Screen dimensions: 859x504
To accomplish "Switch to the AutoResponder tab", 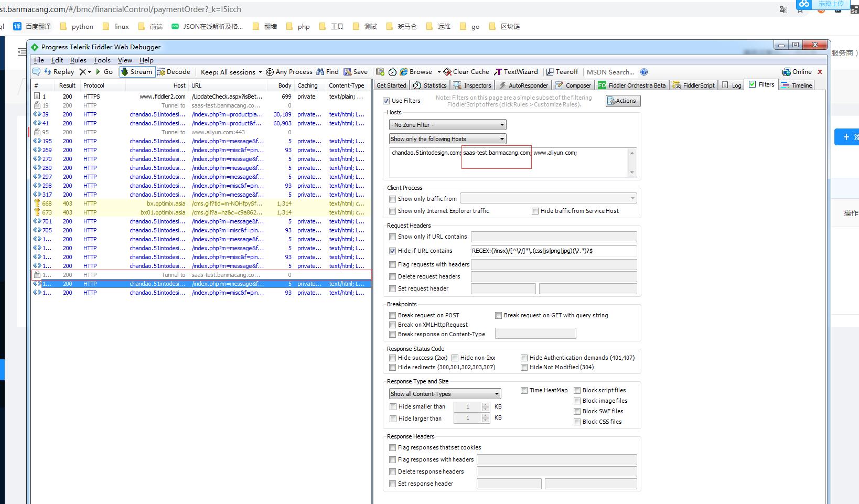I will pyautogui.click(x=523, y=85).
